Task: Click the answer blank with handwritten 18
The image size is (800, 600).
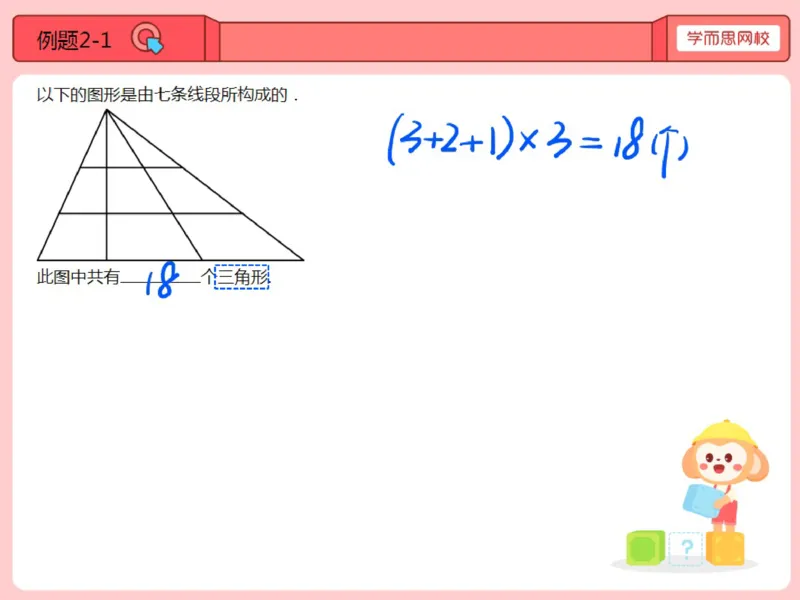Action: pos(161,279)
